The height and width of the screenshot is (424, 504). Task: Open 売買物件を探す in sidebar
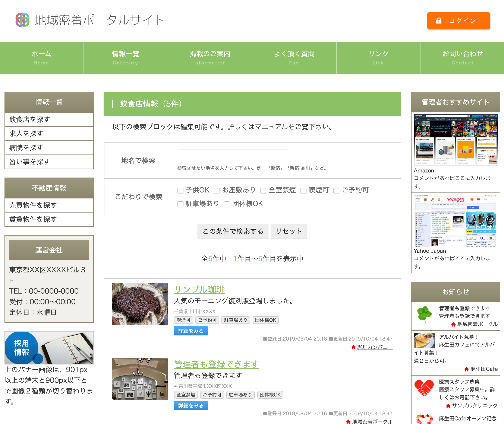coord(49,205)
